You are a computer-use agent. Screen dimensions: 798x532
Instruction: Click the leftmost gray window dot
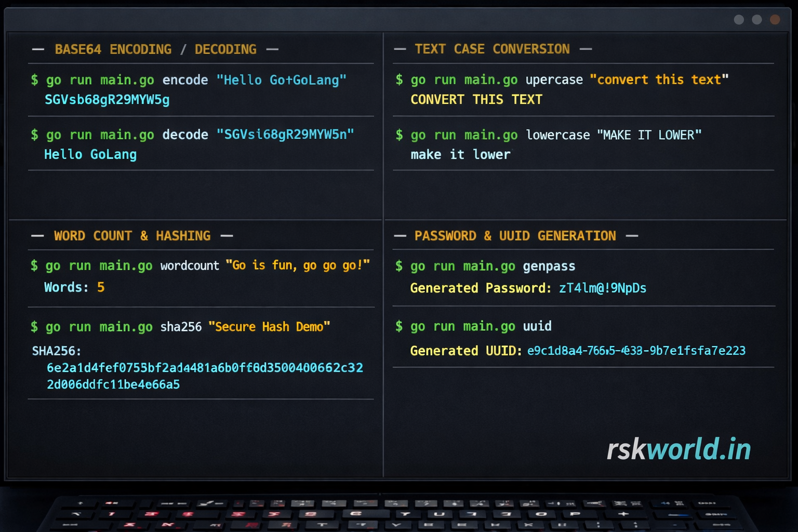click(738, 20)
